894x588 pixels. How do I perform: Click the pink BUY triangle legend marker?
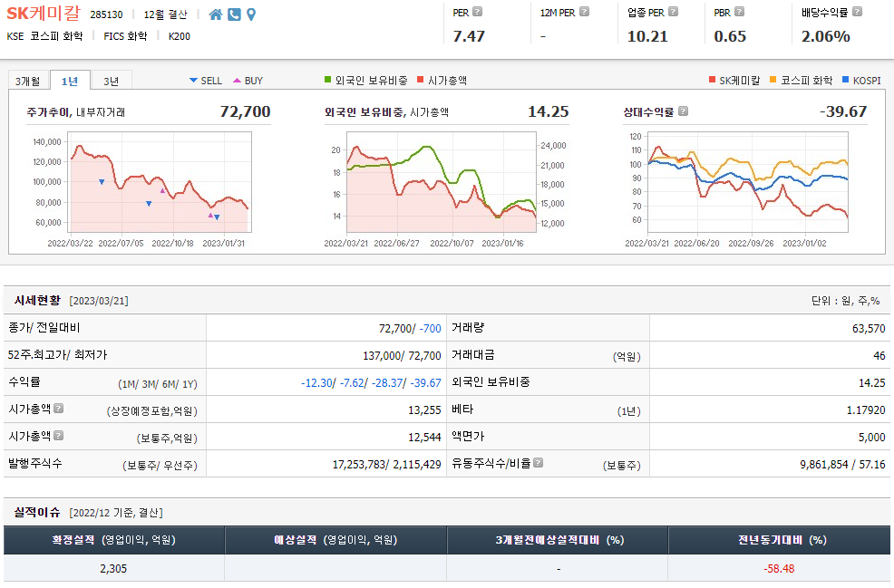pyautogui.click(x=238, y=81)
